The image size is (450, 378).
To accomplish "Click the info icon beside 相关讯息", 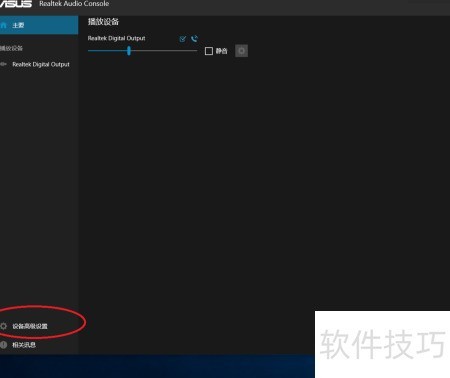I will coord(3,345).
